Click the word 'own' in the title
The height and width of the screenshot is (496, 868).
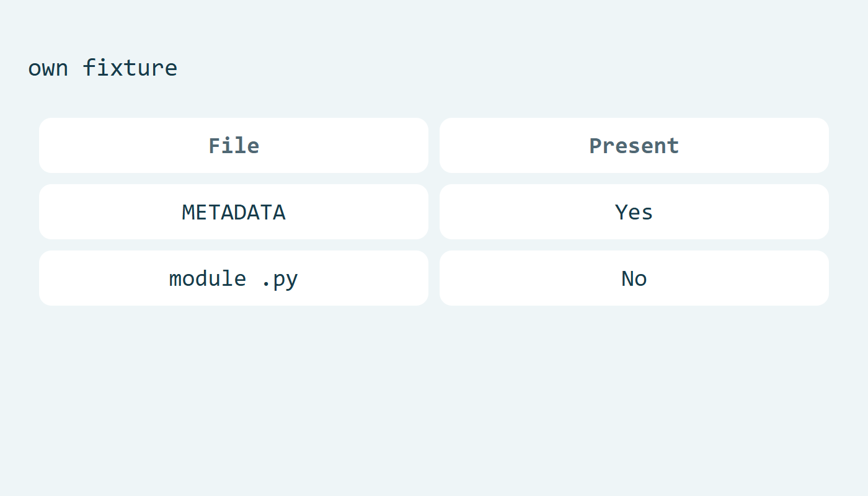(48, 68)
